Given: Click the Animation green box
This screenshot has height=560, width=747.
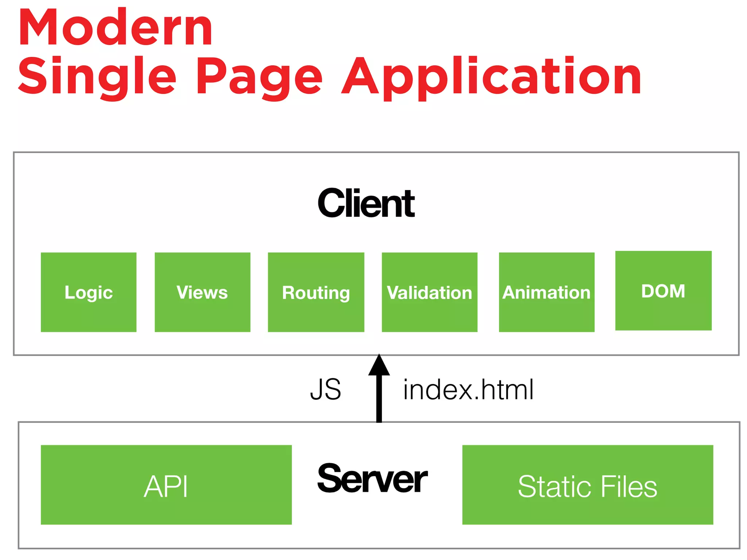Looking at the screenshot, I should (x=546, y=292).
